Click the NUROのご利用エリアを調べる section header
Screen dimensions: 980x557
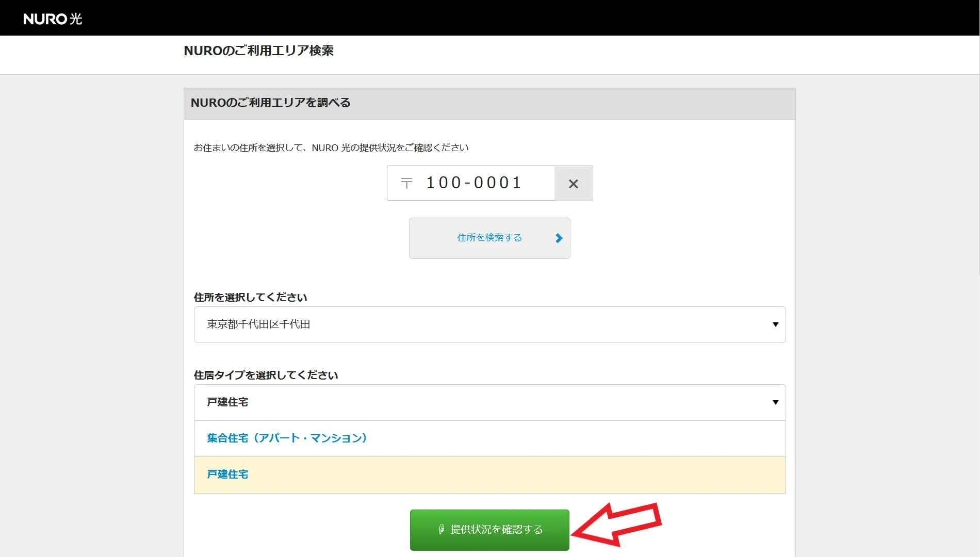(x=270, y=103)
